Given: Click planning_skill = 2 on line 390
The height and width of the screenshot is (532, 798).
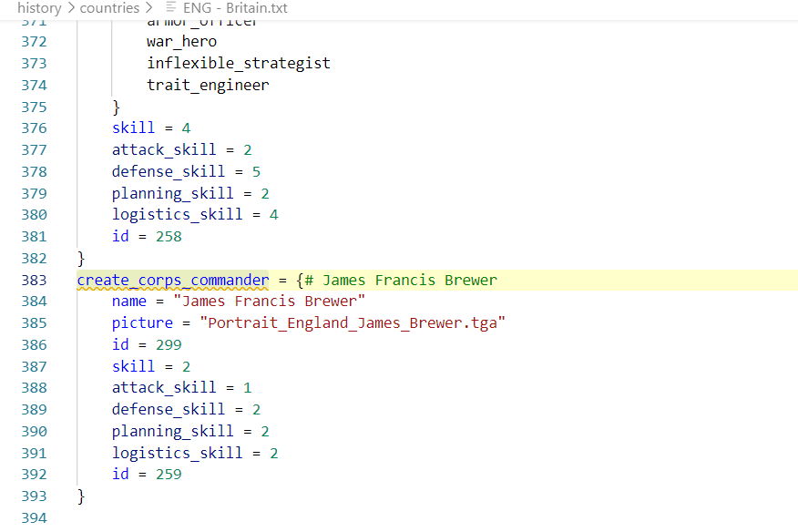Looking at the screenshot, I should click(190, 432).
